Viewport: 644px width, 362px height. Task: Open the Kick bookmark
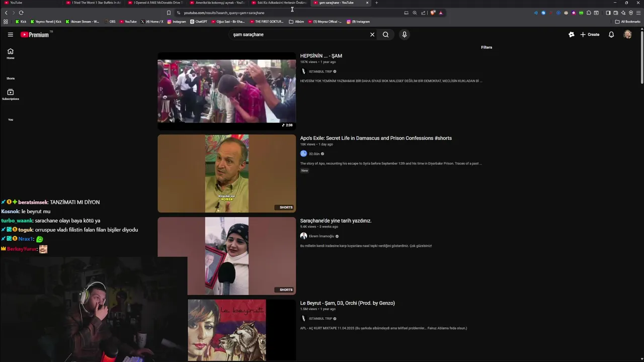pos(21,22)
